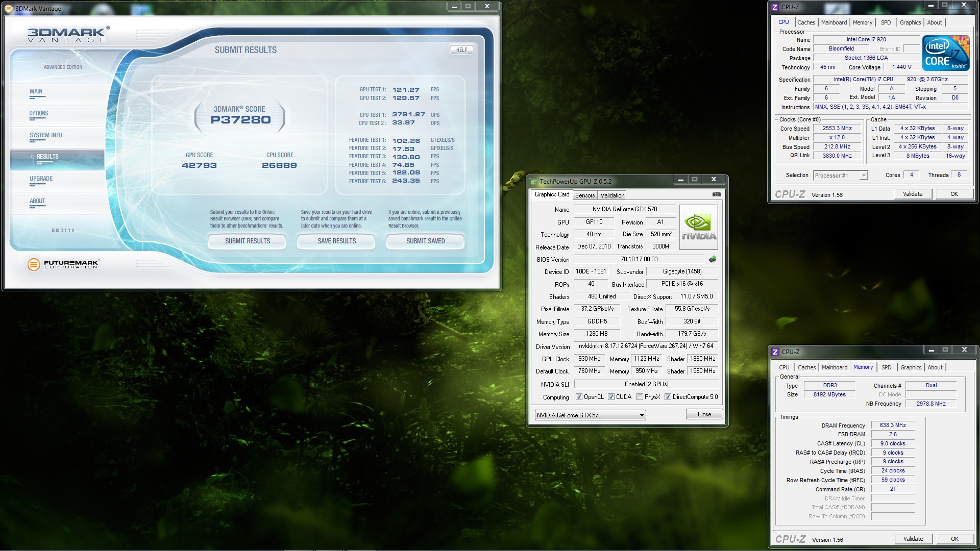The height and width of the screenshot is (551, 980).
Task: Open Mainboard tab in top CPU-Z window
Action: point(834,22)
